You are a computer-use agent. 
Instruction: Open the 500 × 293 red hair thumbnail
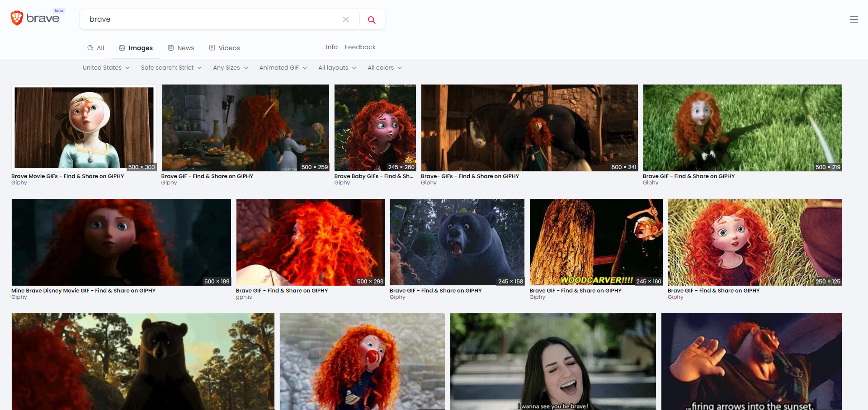pos(311,242)
